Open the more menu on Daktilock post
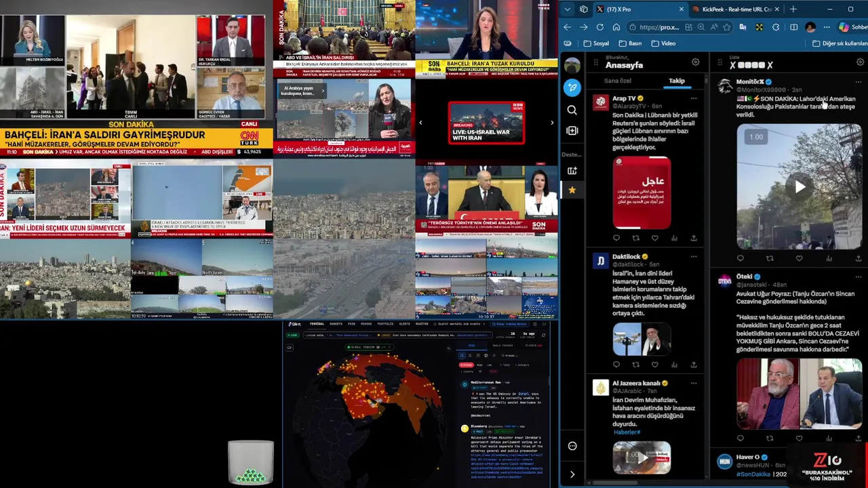 pos(694,257)
